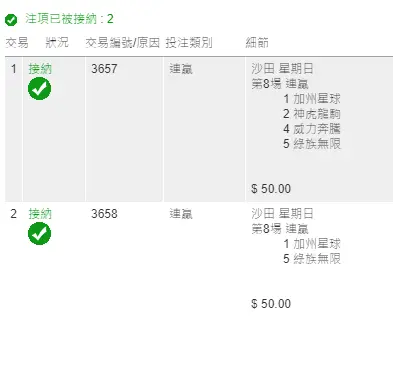Click horse 2 神虎龍駒 in first bet
Viewport: 393px width, 368px height.
[x=312, y=114]
